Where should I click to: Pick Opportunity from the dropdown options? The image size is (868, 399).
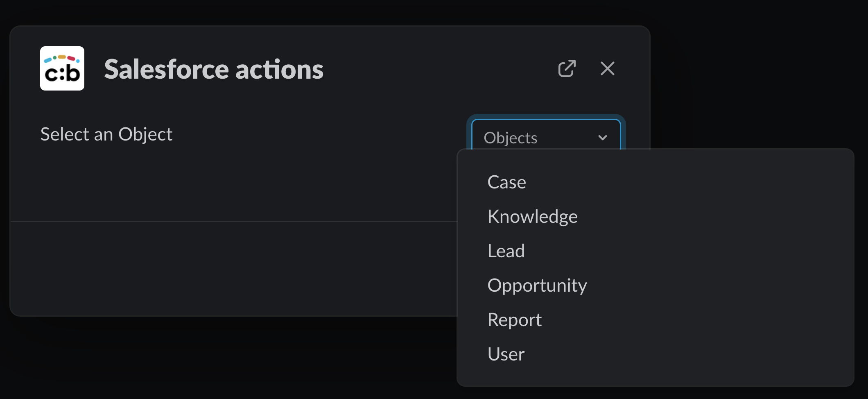pyautogui.click(x=537, y=286)
